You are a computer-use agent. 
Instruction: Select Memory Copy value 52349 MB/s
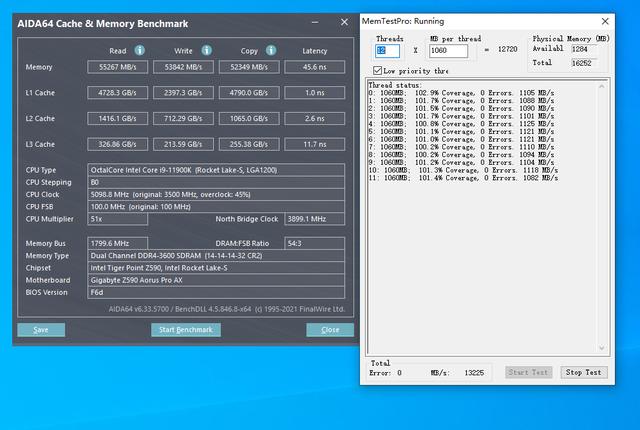(x=249, y=67)
